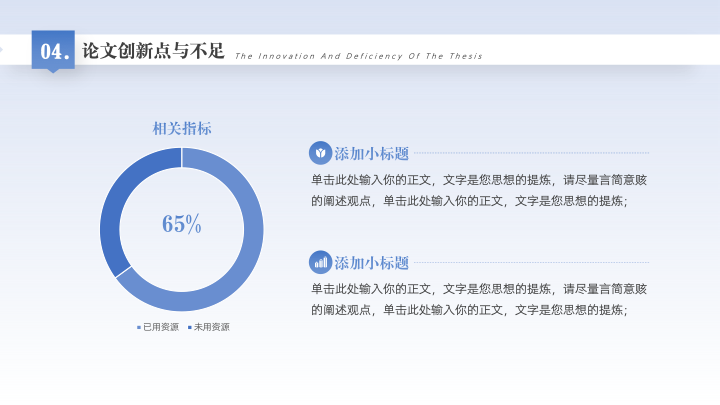Image resolution: width=720 pixels, height=405 pixels.
Task: Click the 已用资源 legend marker
Action: 139,327
